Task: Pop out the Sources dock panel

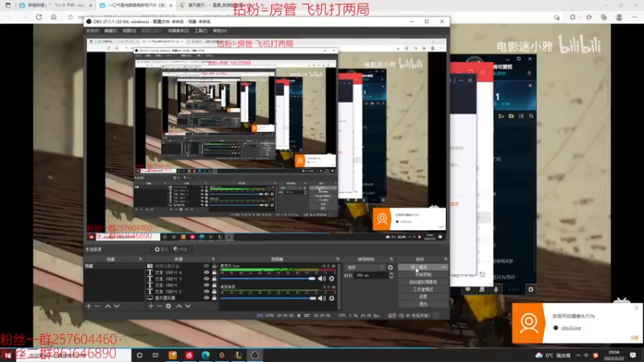Action: pos(213,259)
